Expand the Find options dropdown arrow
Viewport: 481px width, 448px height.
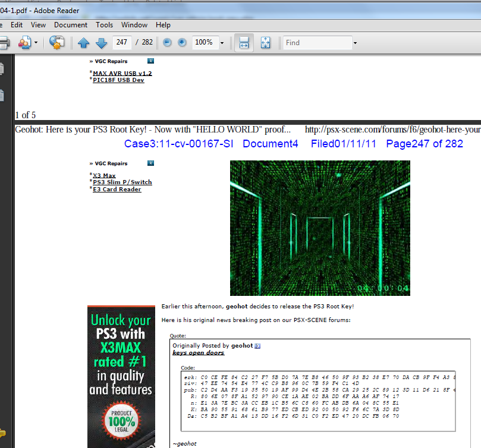point(355,43)
